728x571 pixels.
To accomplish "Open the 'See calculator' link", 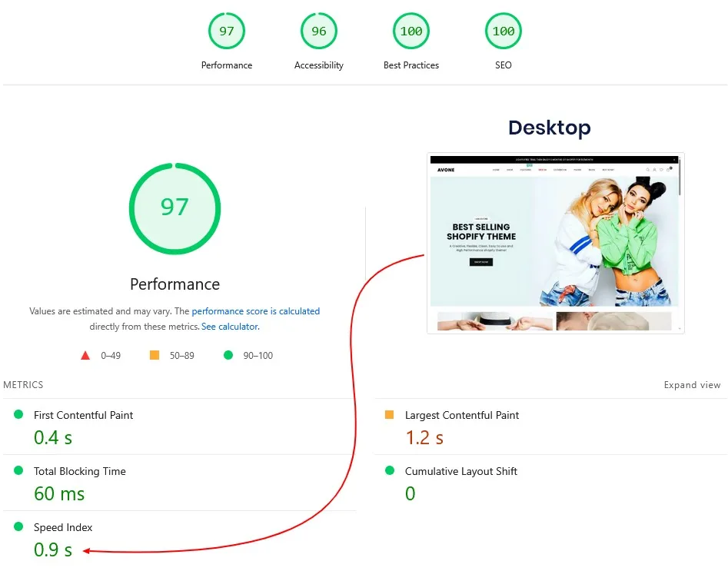I will (x=230, y=327).
